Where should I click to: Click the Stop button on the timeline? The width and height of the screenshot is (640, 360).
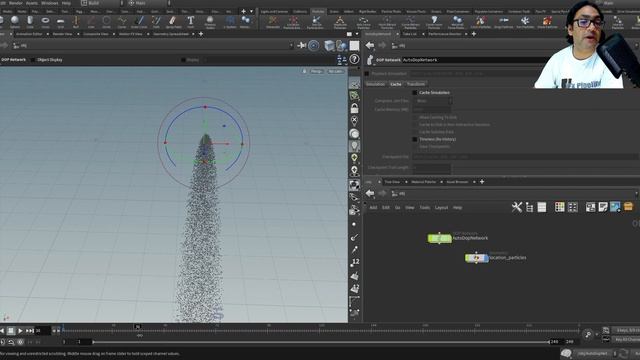point(11,331)
